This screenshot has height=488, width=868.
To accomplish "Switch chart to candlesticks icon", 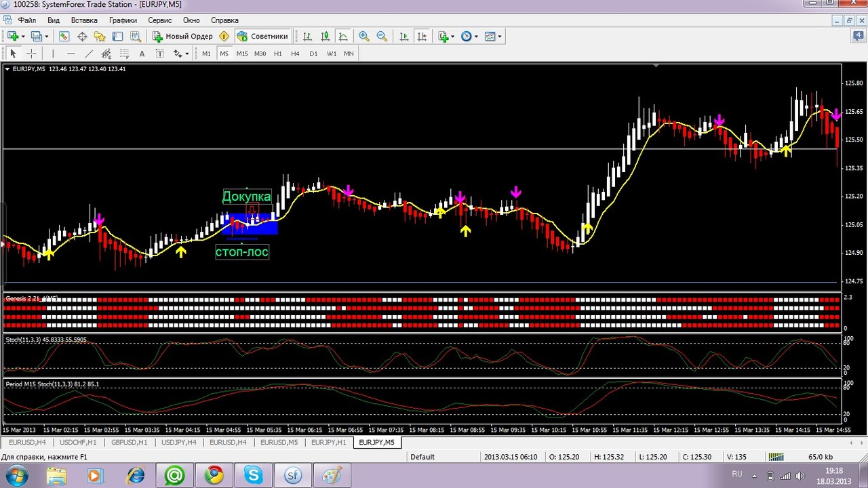I will pyautogui.click(x=325, y=36).
